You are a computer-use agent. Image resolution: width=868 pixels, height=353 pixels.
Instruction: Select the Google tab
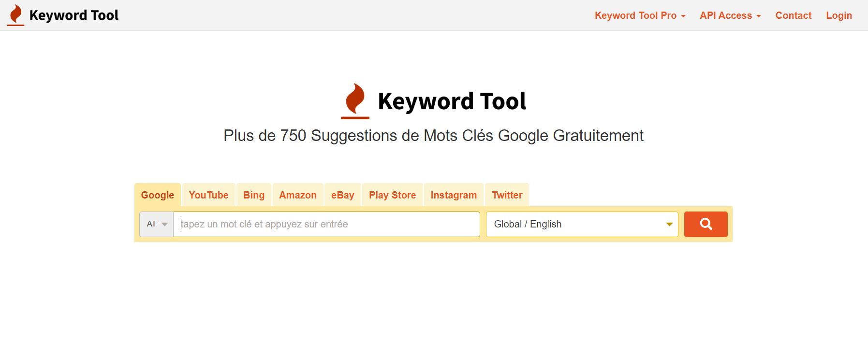pos(158,195)
